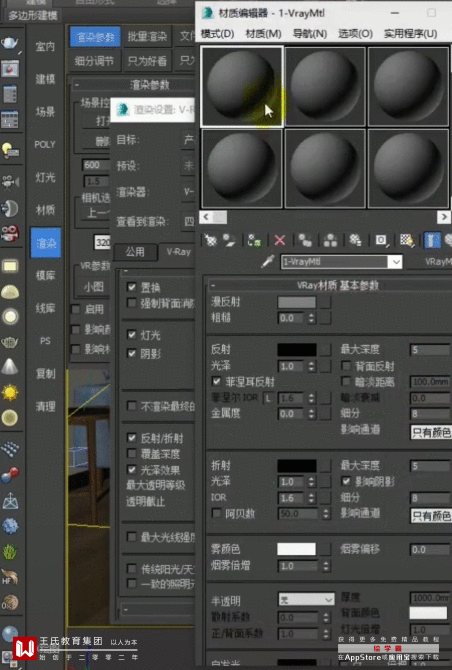Click the 只为好看 button
452x670 pixels.
(x=147, y=61)
